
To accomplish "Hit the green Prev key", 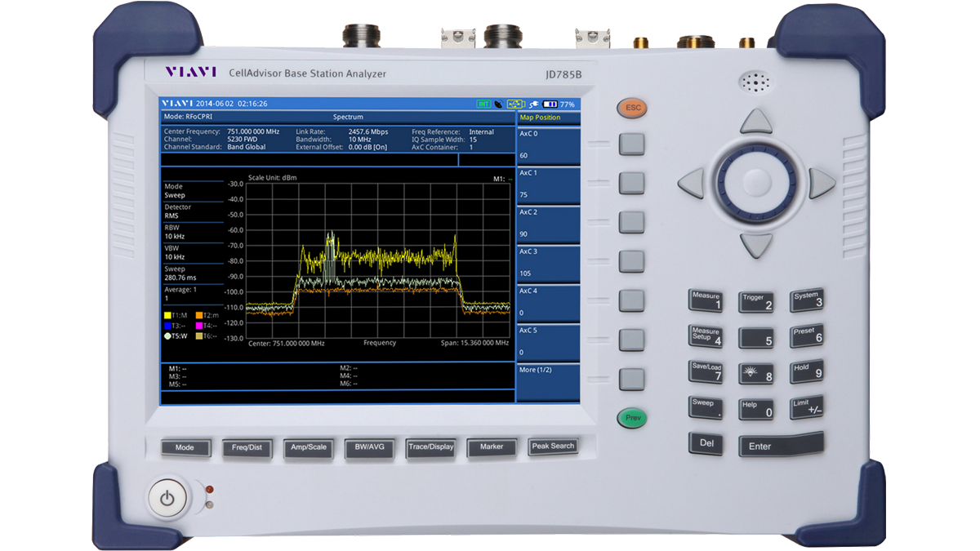I will pyautogui.click(x=631, y=418).
